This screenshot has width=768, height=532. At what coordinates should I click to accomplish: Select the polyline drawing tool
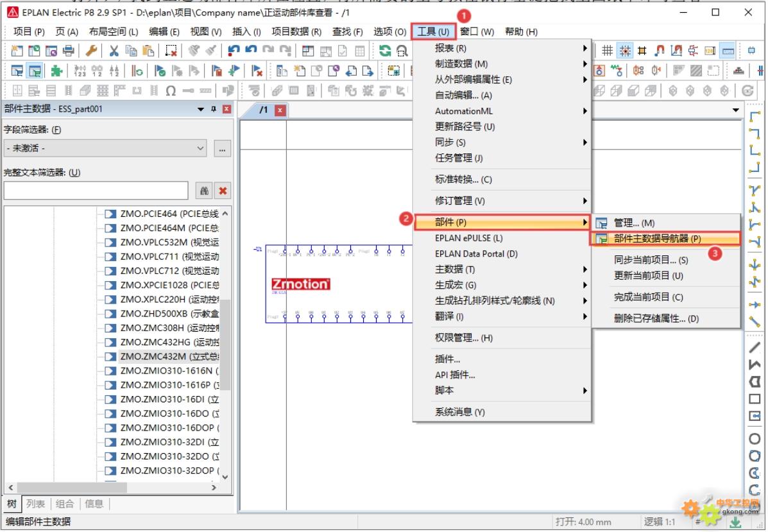pyautogui.click(x=755, y=365)
